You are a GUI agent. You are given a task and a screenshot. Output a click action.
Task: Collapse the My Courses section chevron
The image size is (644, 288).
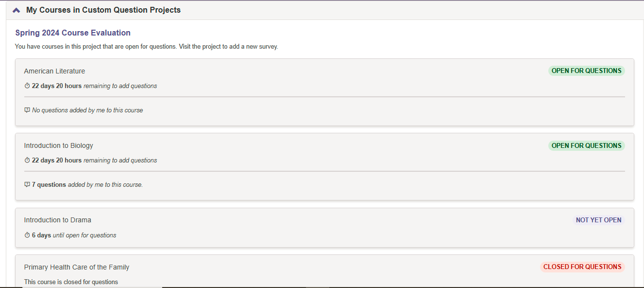click(x=17, y=10)
